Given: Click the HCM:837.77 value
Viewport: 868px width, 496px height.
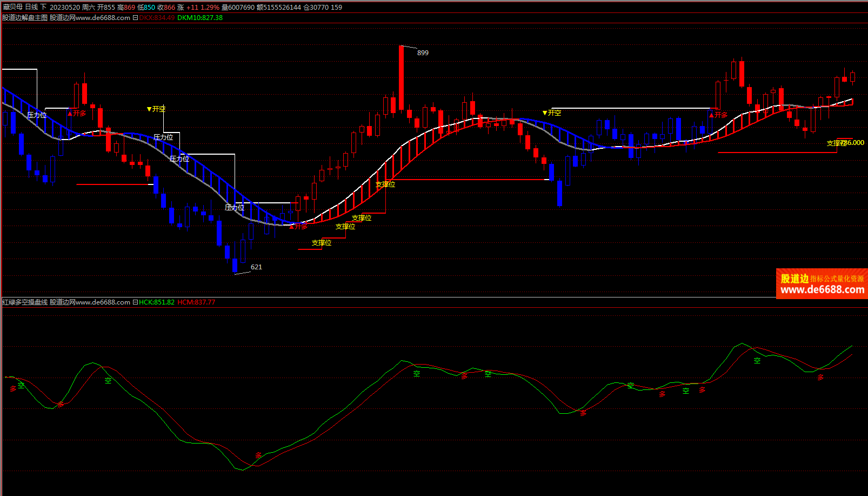Looking at the screenshot, I should tap(196, 302).
